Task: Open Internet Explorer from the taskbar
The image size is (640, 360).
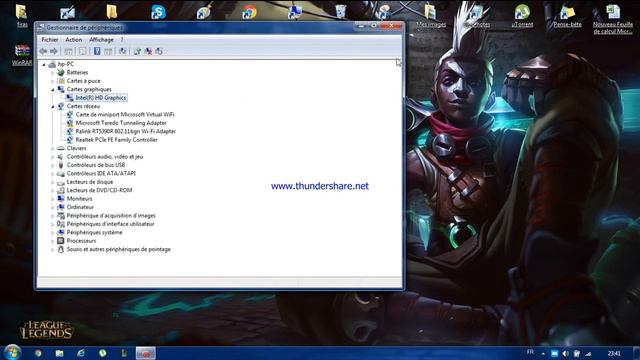Action: coord(81,353)
